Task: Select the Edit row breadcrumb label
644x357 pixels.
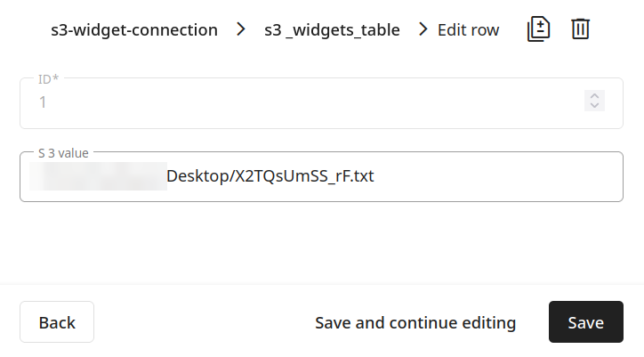Action: 469,29
